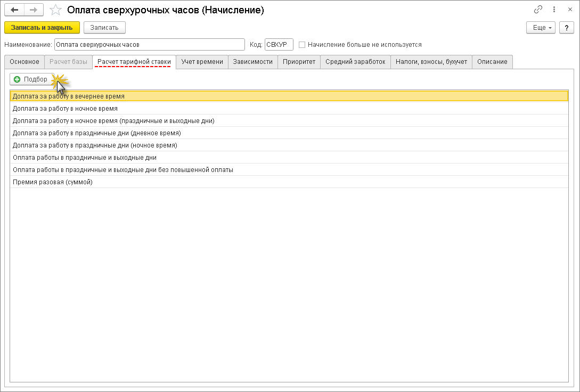Image resolution: width=580 pixels, height=392 pixels.
Task: Go to the Налоги, взносы, бухучет tab
Action: tap(431, 62)
